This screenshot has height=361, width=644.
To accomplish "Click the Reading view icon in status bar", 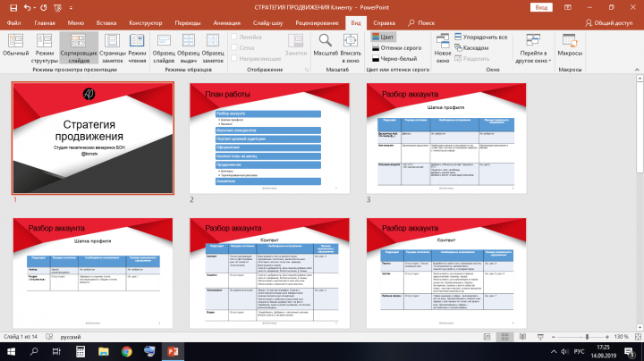I will [x=522, y=337].
